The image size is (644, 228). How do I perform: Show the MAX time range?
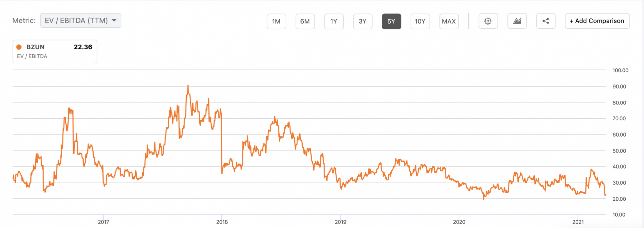click(449, 22)
